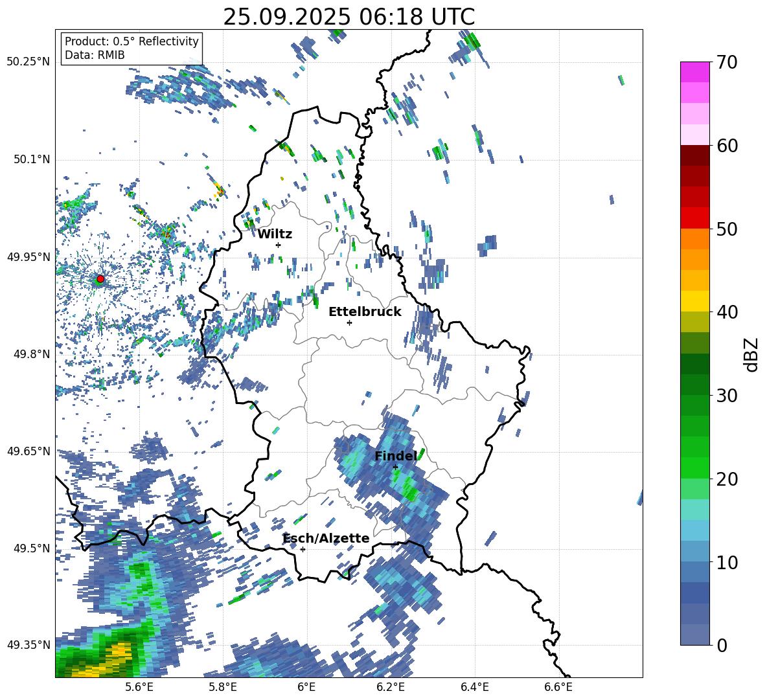Click the Esch/Alzette cross marker

coord(303,549)
